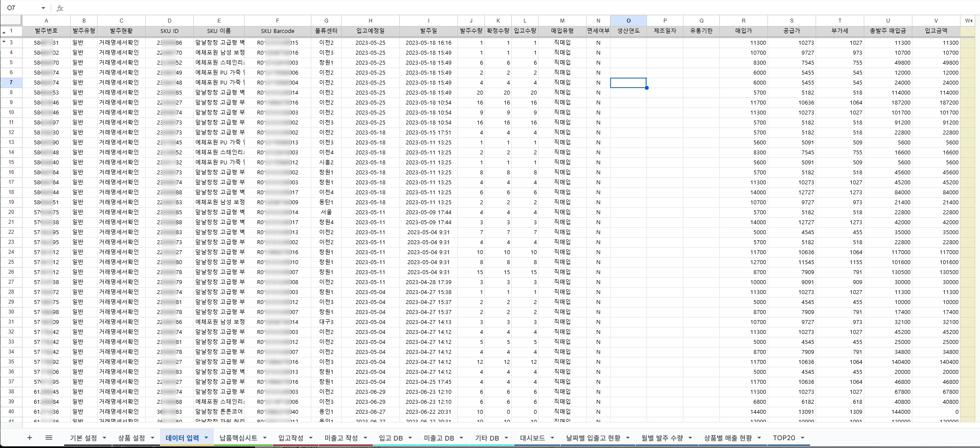
Task: Switch to the 입고 DB tab
Action: tap(390, 438)
